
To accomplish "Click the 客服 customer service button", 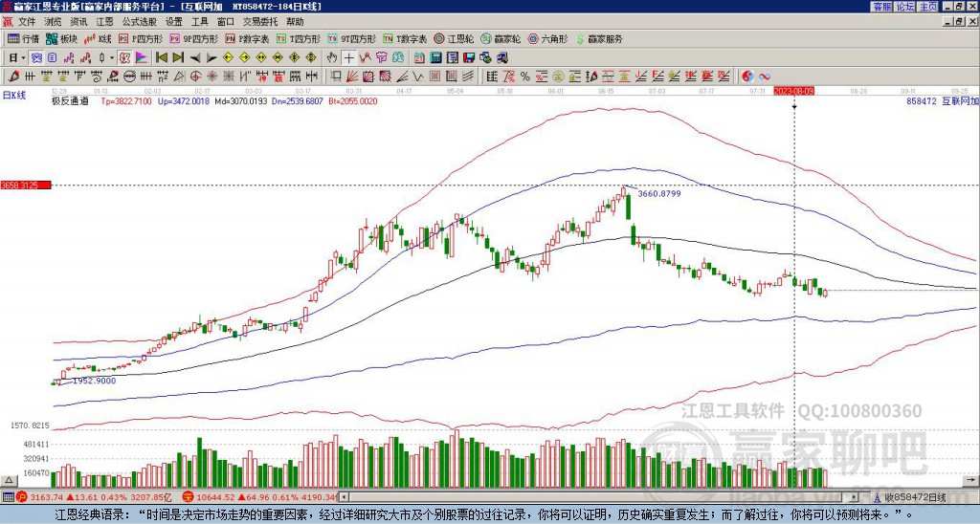I will 881,6.
